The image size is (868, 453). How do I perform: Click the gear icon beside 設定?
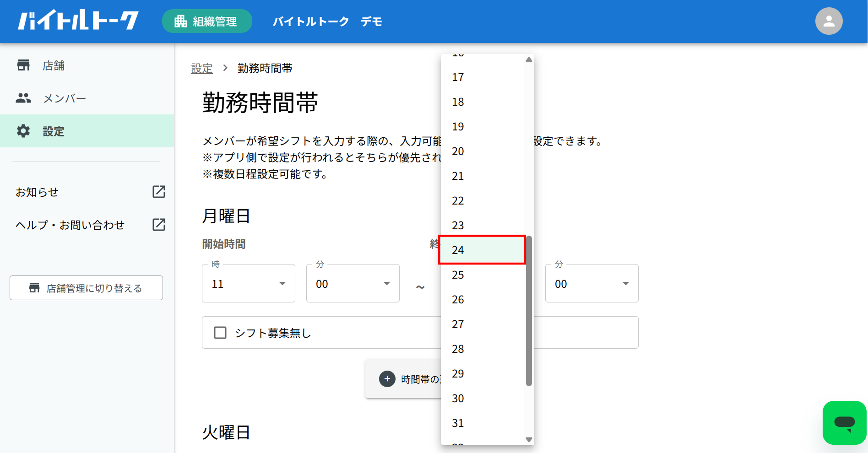point(23,131)
